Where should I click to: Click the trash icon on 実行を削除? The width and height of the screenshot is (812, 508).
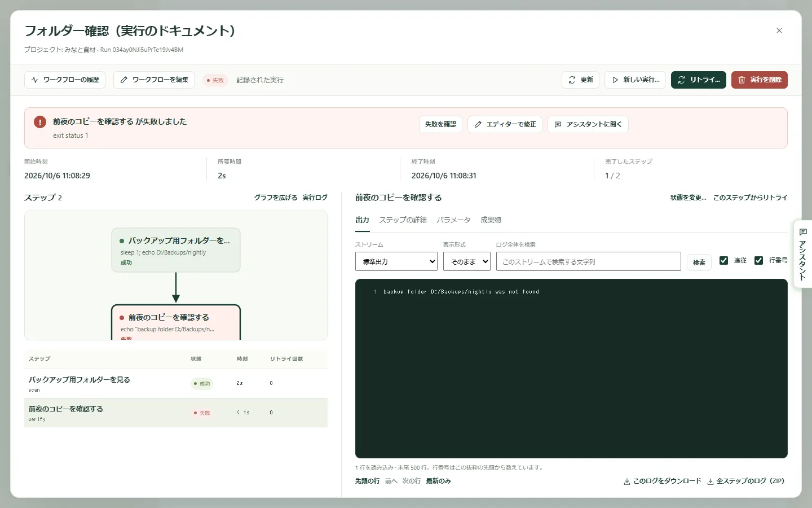[742, 80]
